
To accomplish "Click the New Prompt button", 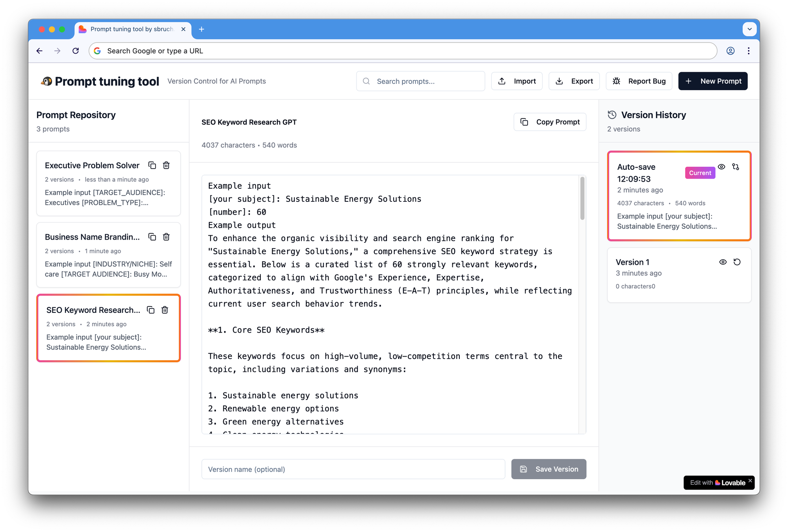I will point(712,81).
